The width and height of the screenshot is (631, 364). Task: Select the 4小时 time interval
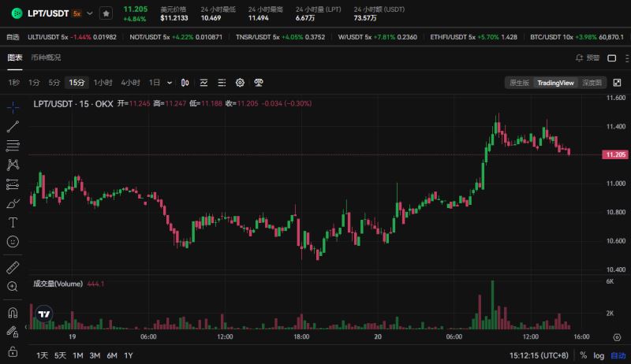(131, 82)
